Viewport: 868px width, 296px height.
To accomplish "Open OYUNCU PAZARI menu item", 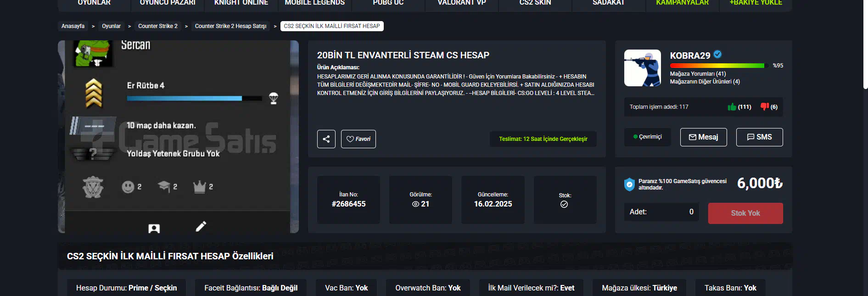I will [x=168, y=3].
